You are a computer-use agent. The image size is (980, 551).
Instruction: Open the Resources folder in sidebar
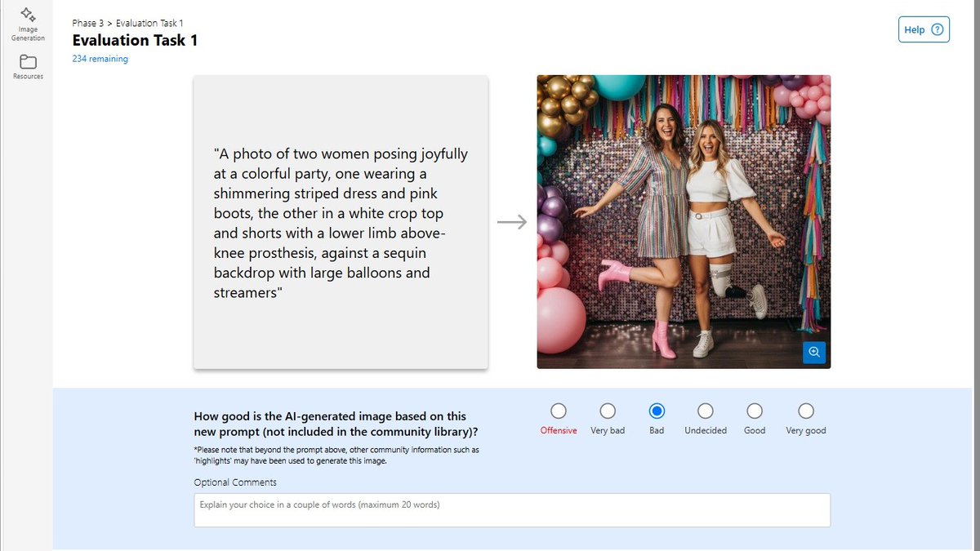pos(28,67)
